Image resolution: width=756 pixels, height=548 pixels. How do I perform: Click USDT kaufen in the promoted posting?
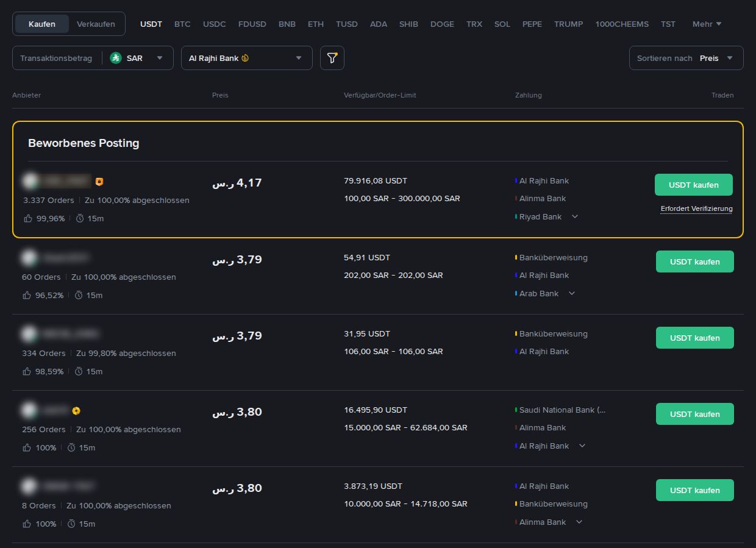[694, 185]
